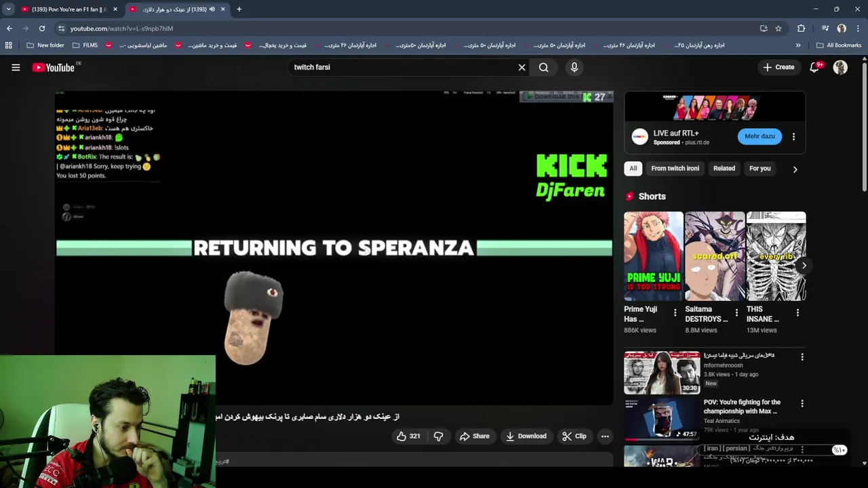Select the All filter chip
The image size is (868, 488).
coord(633,168)
